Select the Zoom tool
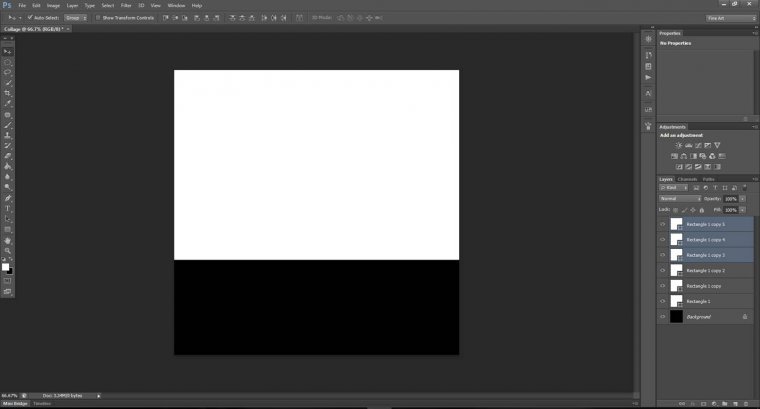 tap(7, 251)
